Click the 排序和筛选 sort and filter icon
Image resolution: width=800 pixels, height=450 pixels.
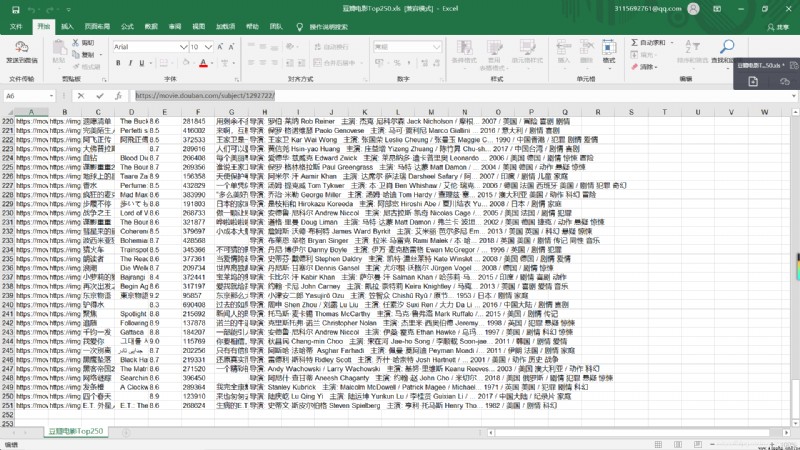point(692,47)
